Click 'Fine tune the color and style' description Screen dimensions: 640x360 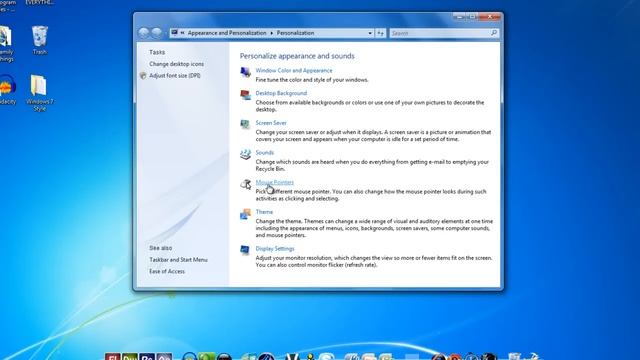tap(312, 80)
